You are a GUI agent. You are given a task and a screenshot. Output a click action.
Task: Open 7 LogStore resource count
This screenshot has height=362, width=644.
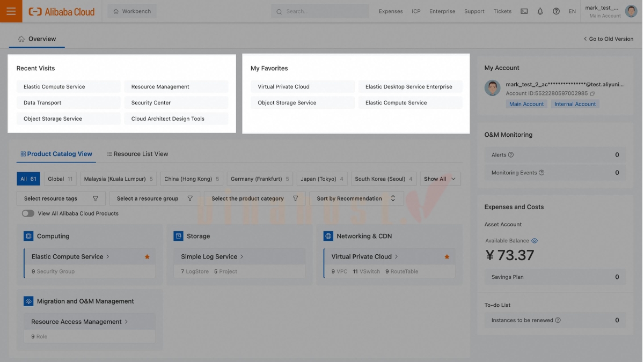click(x=195, y=271)
